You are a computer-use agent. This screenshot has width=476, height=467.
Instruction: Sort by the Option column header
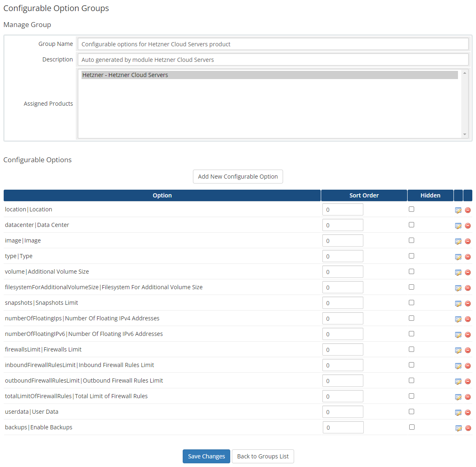coord(162,195)
